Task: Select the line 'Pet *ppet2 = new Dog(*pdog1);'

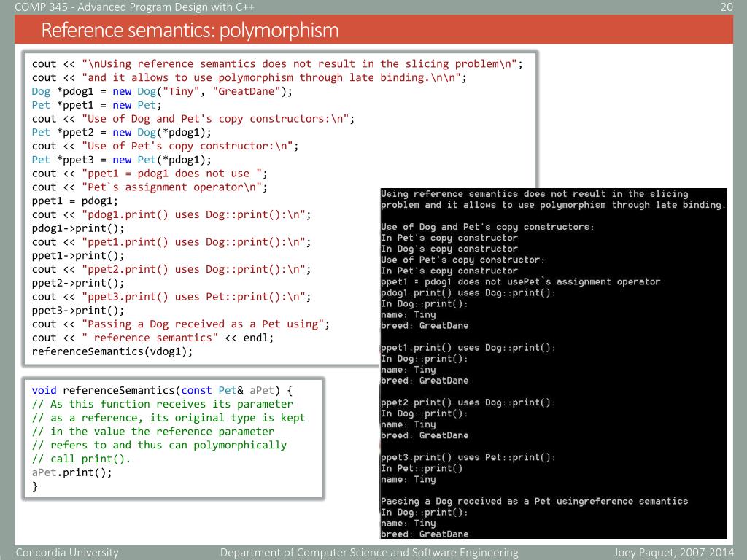Action: click(x=122, y=133)
